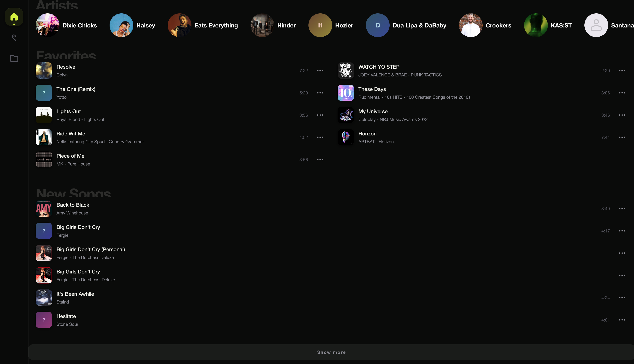Screen dimensions: 634x364
Task: Open Dua Lipa & DaBaby avatar
Action: click(x=378, y=25)
